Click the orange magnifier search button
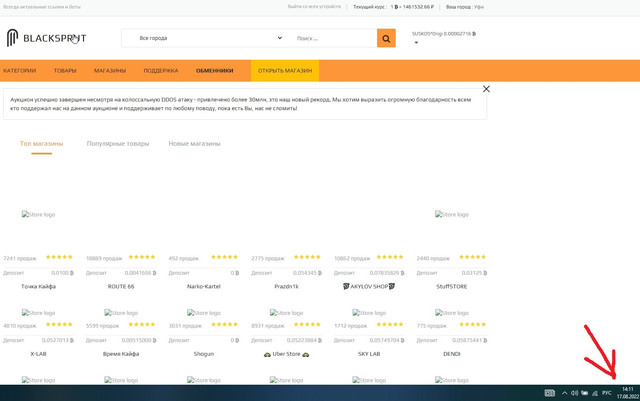Screen dimensions: 640x401 pyautogui.click(x=386, y=38)
